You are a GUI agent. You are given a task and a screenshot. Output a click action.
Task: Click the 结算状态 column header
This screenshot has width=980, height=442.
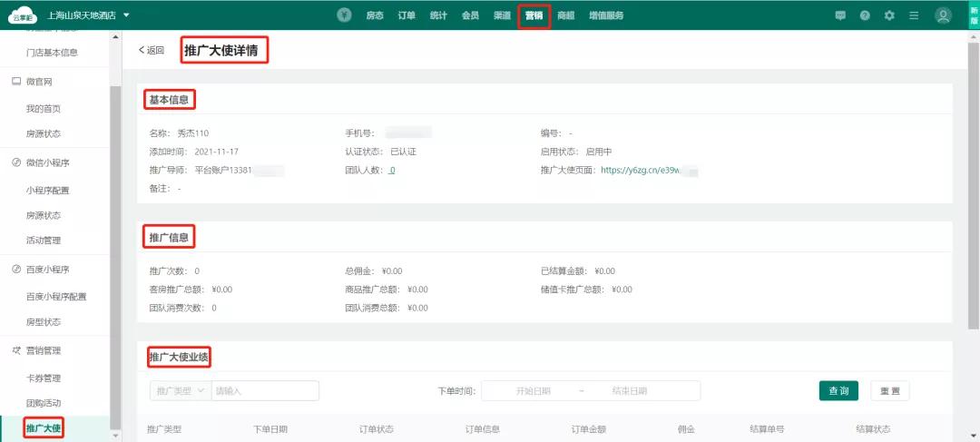(873, 429)
